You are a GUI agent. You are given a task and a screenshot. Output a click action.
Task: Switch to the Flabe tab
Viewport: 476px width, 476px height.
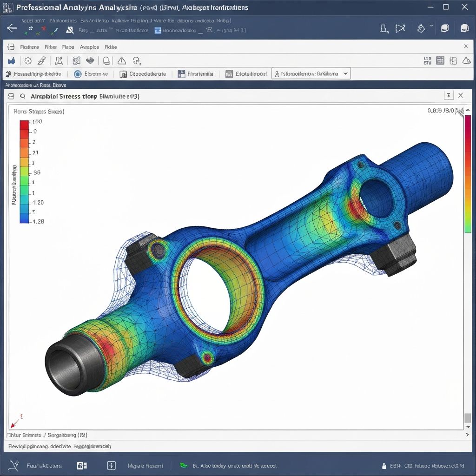(68, 47)
